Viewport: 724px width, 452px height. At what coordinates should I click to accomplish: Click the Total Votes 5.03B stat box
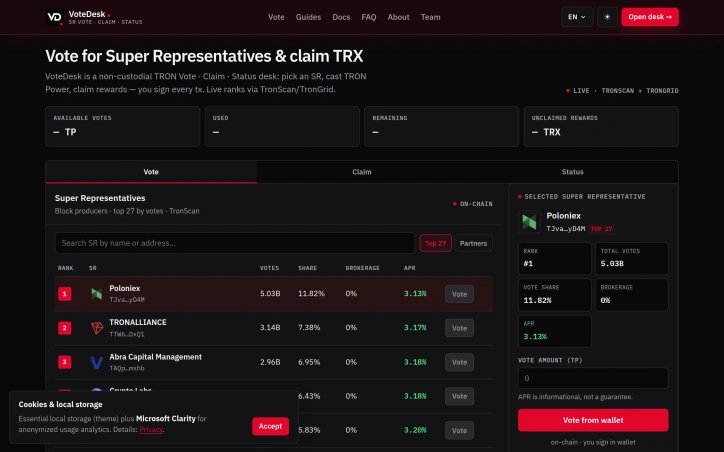click(x=632, y=259)
